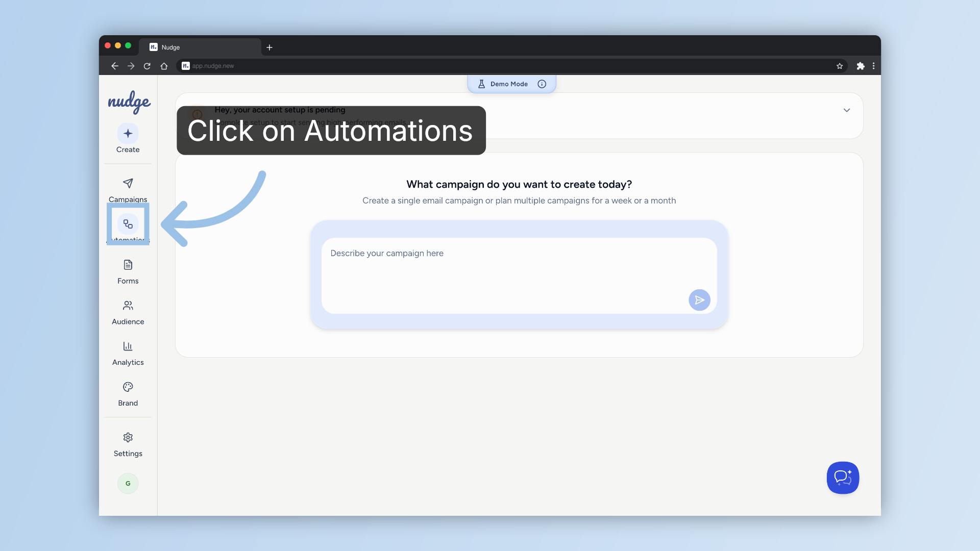Open the Forms document icon
Image resolution: width=980 pixels, height=551 pixels.
pos(128,265)
